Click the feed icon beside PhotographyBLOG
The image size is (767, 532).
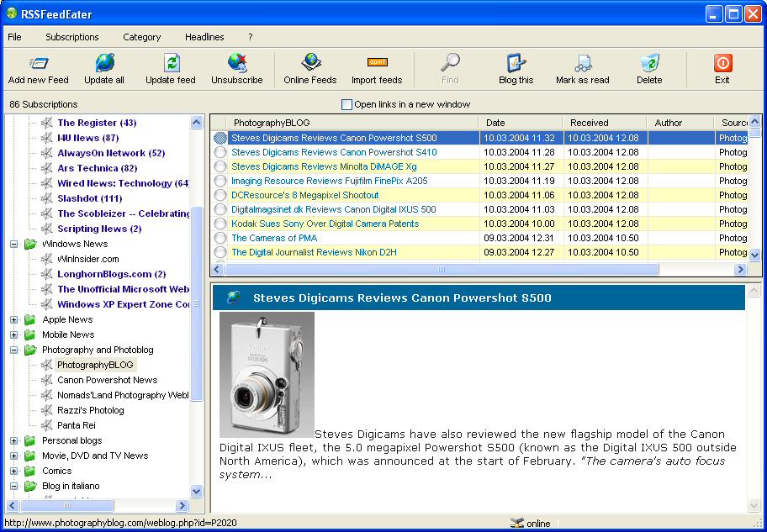(x=46, y=365)
